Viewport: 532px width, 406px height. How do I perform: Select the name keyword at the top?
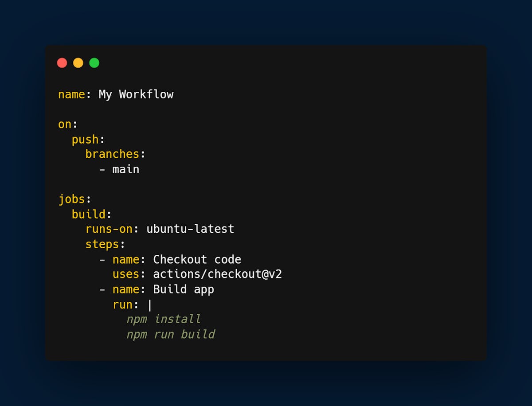(71, 94)
